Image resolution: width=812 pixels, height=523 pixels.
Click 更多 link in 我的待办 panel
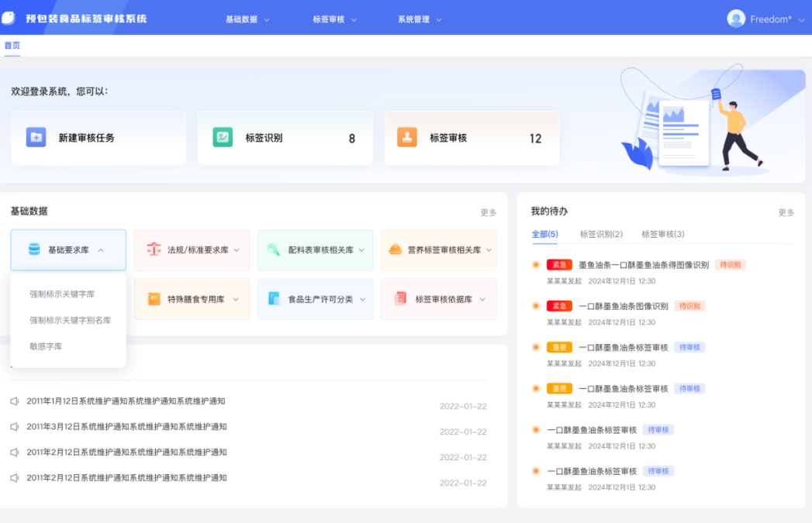pos(786,212)
